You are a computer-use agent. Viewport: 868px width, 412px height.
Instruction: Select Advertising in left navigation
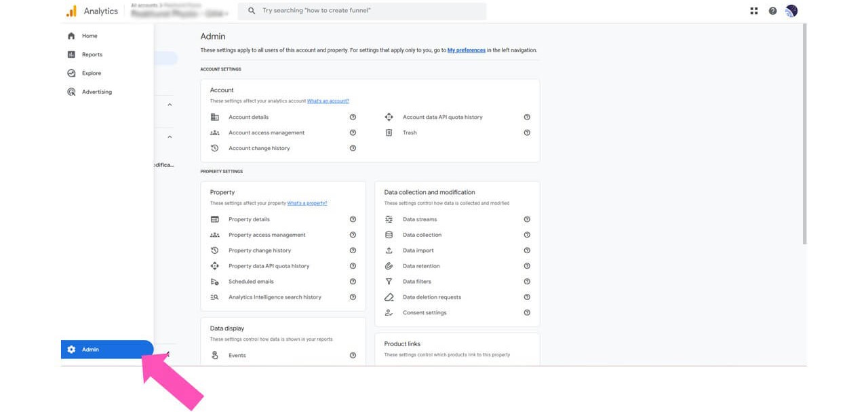[96, 92]
